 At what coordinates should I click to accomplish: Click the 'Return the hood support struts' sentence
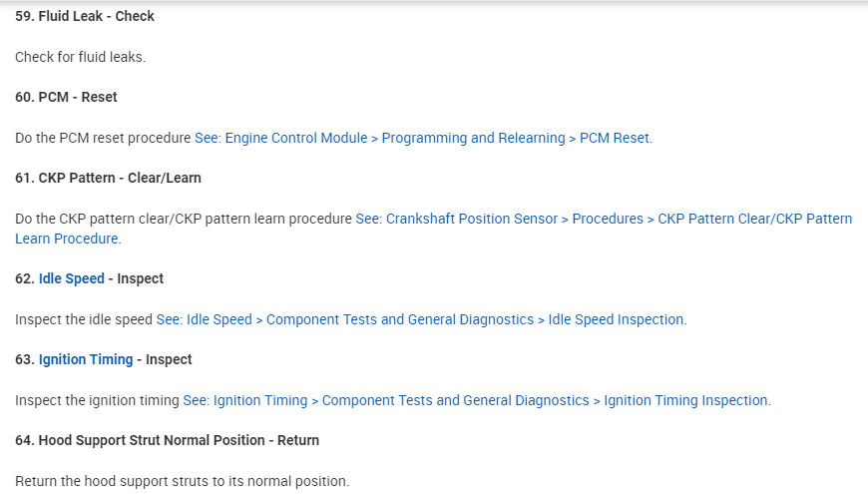[182, 481]
